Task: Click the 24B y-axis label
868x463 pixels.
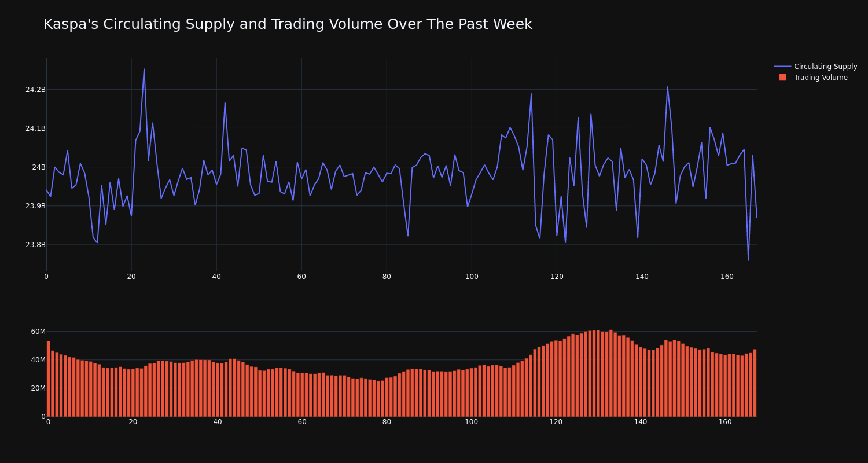Action: (x=39, y=167)
